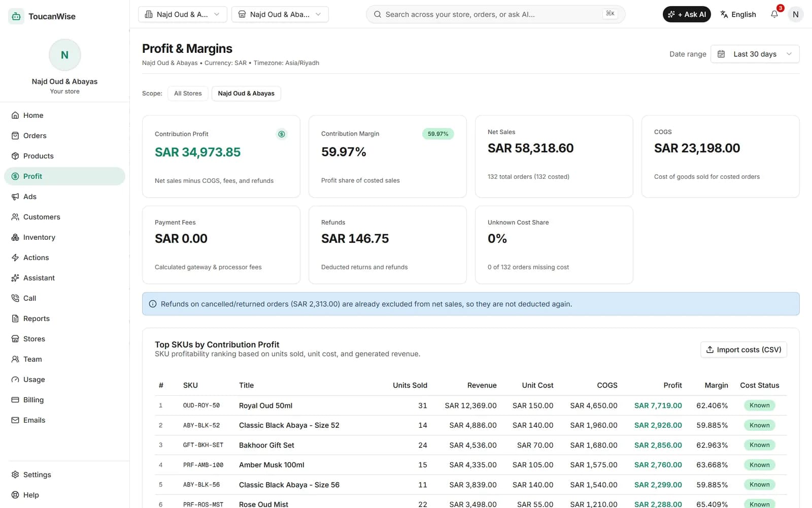Image resolution: width=812 pixels, height=508 pixels.
Task: Click revenue value SAR 12,369.00
Action: click(x=470, y=405)
